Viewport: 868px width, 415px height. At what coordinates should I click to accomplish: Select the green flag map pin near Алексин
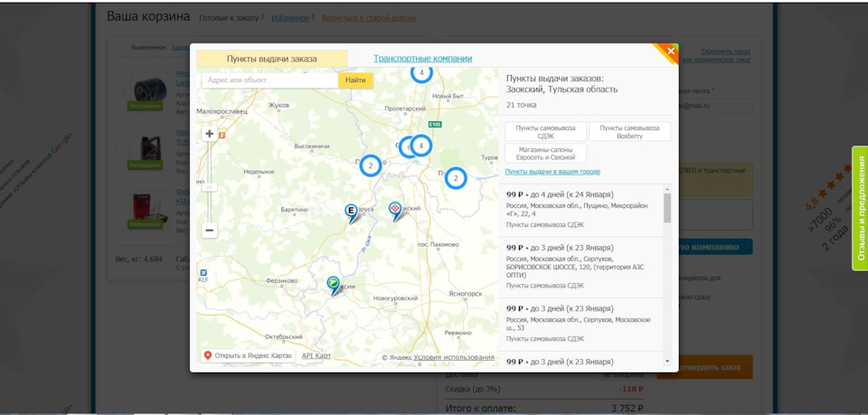click(x=334, y=286)
